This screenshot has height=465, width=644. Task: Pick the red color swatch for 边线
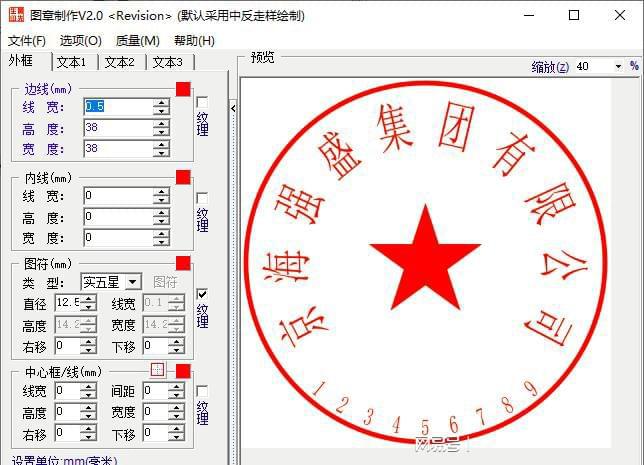[183, 89]
